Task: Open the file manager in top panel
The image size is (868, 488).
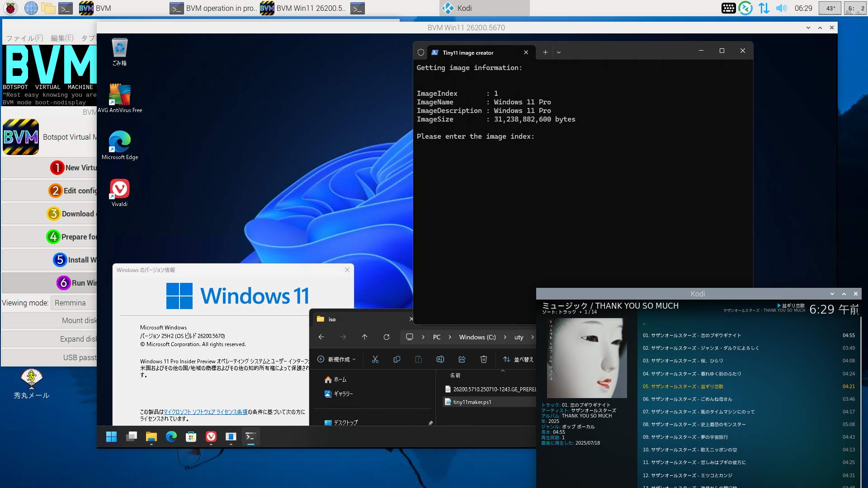Action: pos(48,8)
